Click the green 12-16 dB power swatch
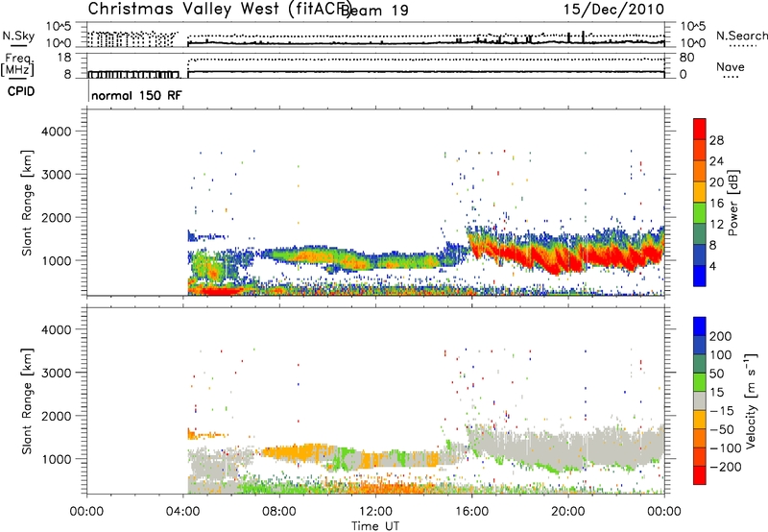The image size is (768, 532). [700, 213]
